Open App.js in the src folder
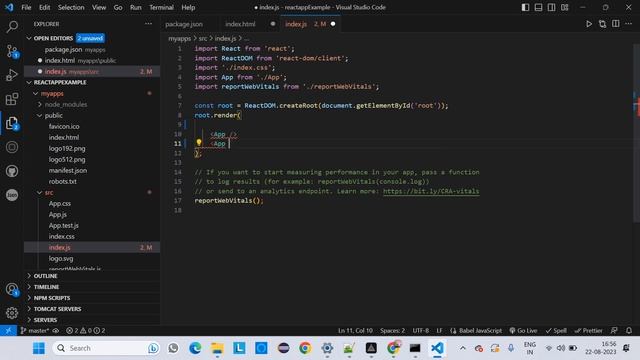640x360 pixels. click(58, 214)
